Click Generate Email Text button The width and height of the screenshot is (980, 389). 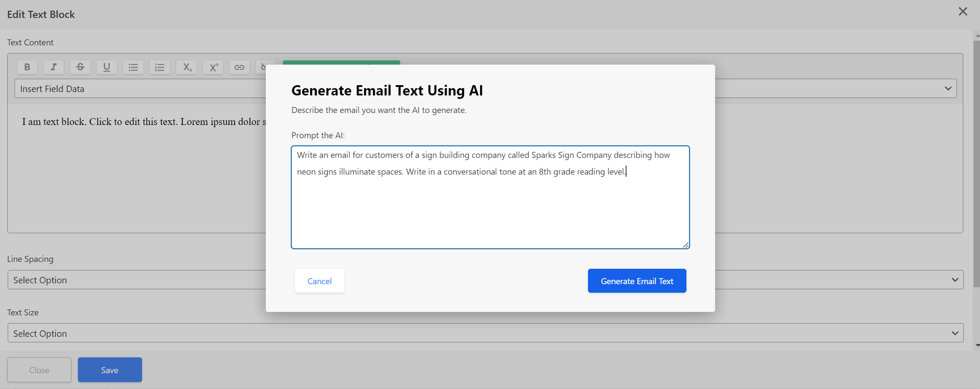pyautogui.click(x=637, y=281)
